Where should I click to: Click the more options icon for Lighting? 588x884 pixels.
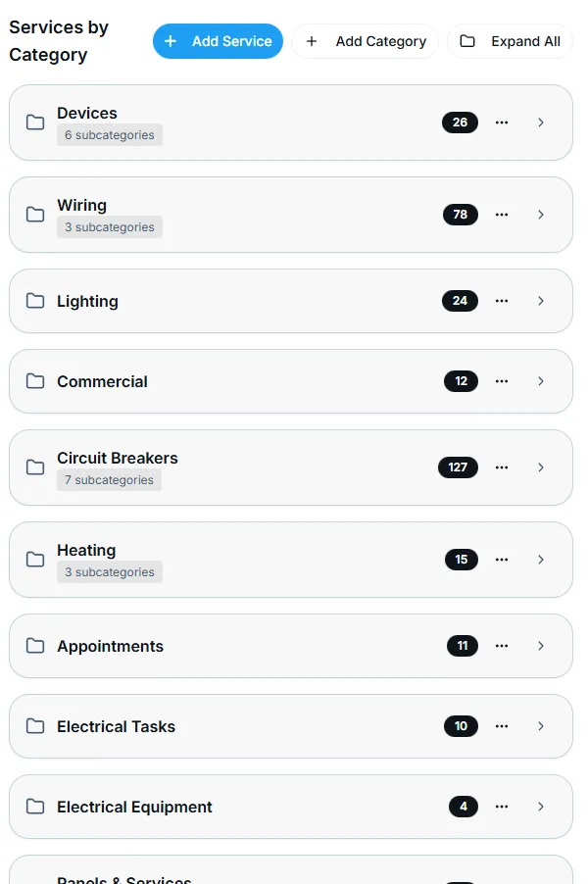tap(502, 301)
